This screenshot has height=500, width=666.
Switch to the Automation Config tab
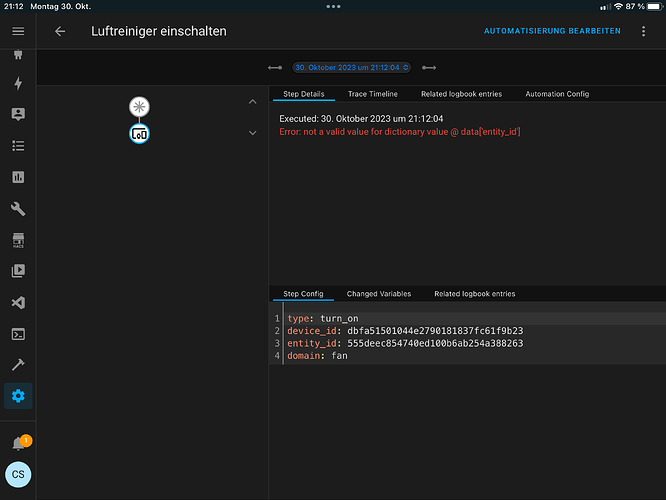[x=557, y=94]
